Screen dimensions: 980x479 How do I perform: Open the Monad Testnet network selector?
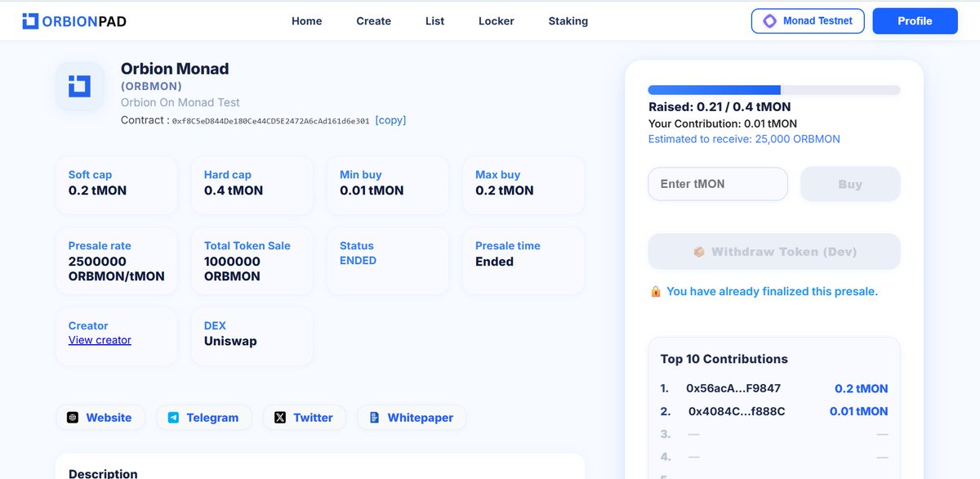coord(808,21)
